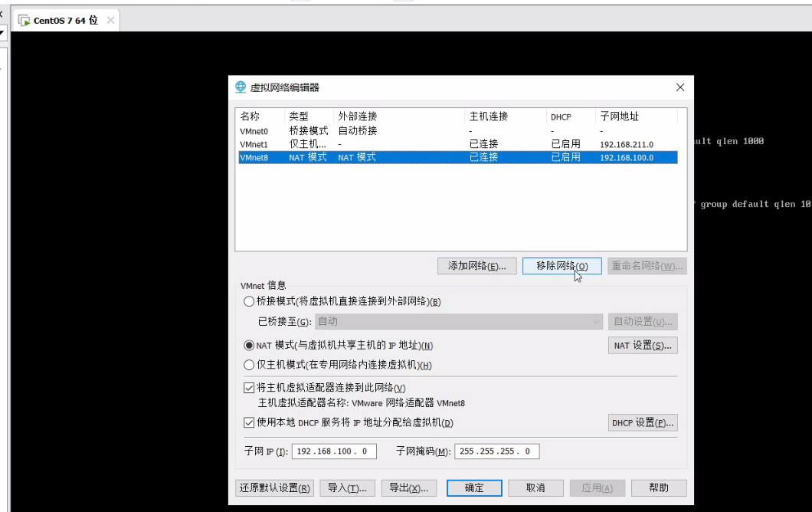Select 桥接模式 radio button
The height and width of the screenshot is (512, 812).
point(249,301)
